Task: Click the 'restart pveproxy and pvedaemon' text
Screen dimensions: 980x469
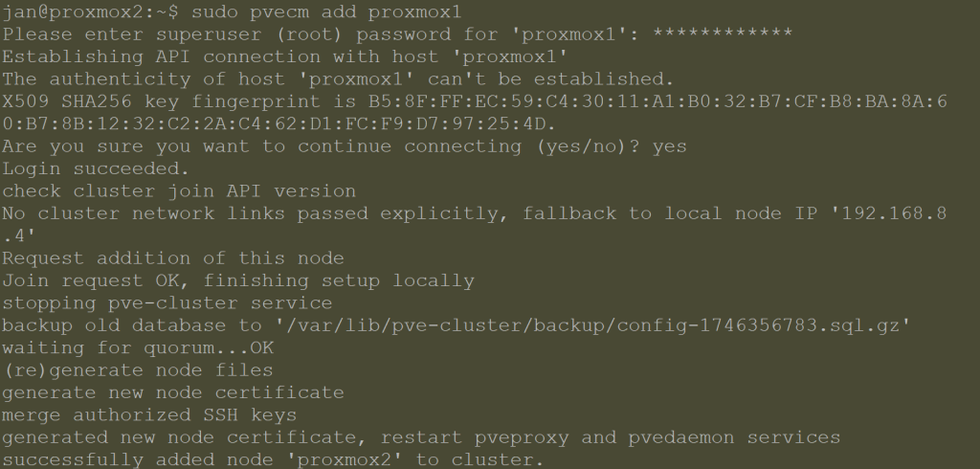Action: (610, 437)
